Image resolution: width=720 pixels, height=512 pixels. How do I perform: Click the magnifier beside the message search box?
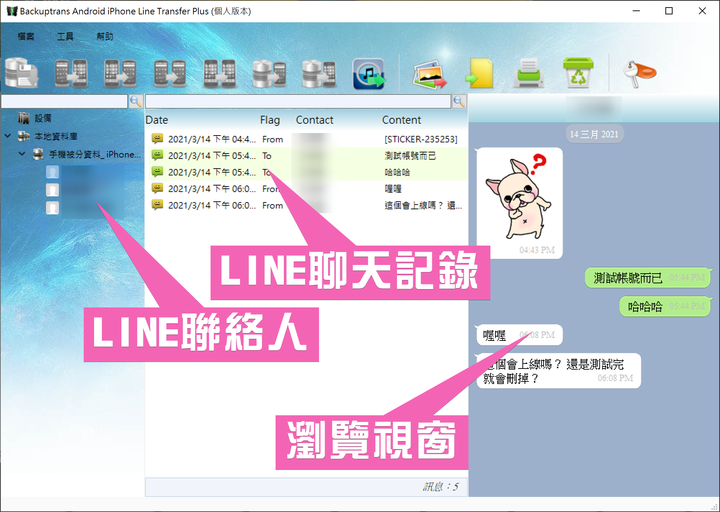click(x=459, y=101)
